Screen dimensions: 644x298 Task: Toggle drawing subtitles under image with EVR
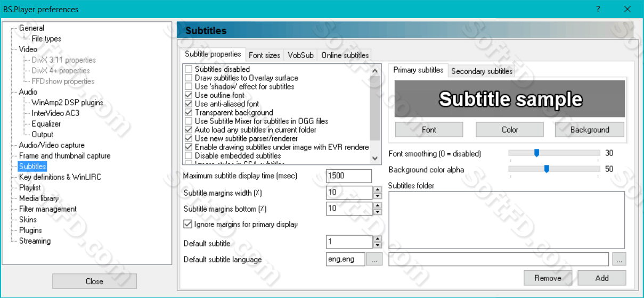tap(188, 147)
